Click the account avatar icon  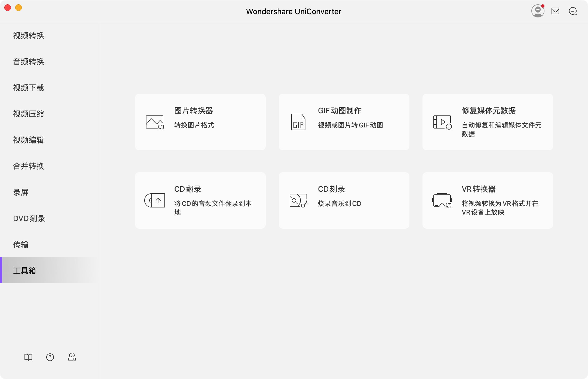(537, 11)
